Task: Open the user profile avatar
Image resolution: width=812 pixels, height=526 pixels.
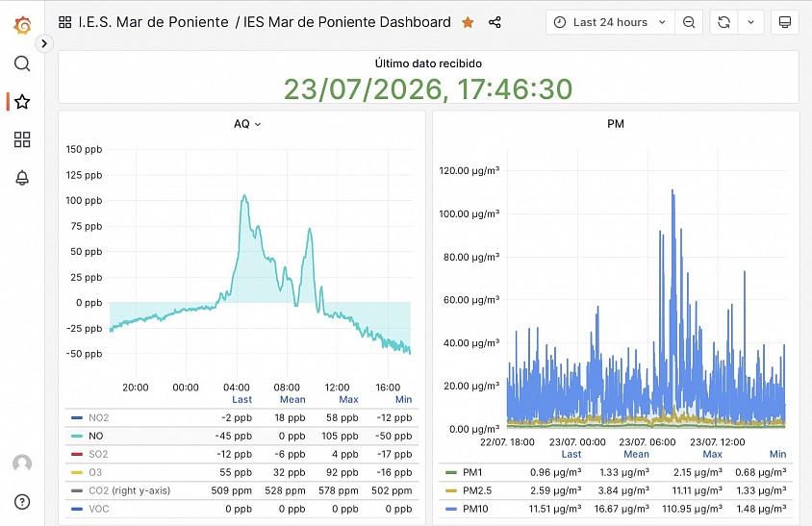Action: pos(22,463)
